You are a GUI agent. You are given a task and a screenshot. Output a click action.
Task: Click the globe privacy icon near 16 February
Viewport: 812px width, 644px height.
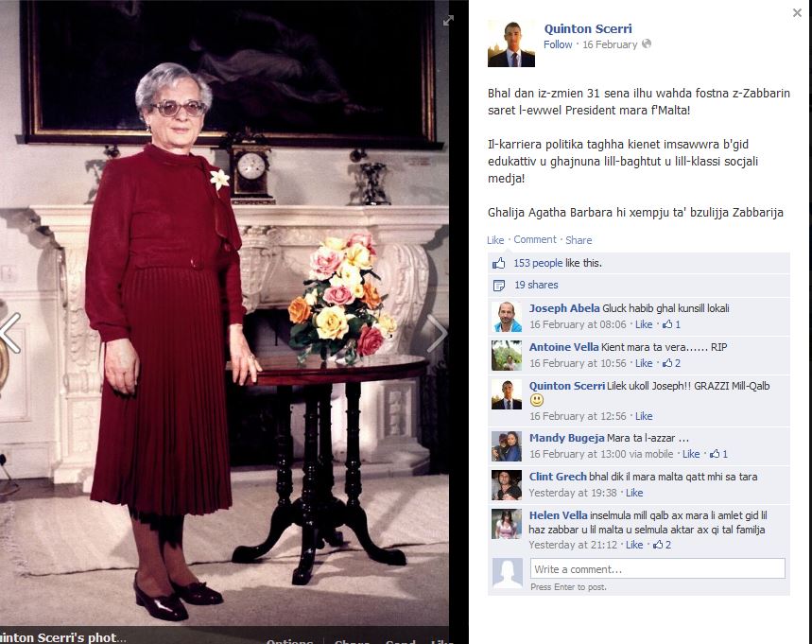pyautogui.click(x=647, y=44)
